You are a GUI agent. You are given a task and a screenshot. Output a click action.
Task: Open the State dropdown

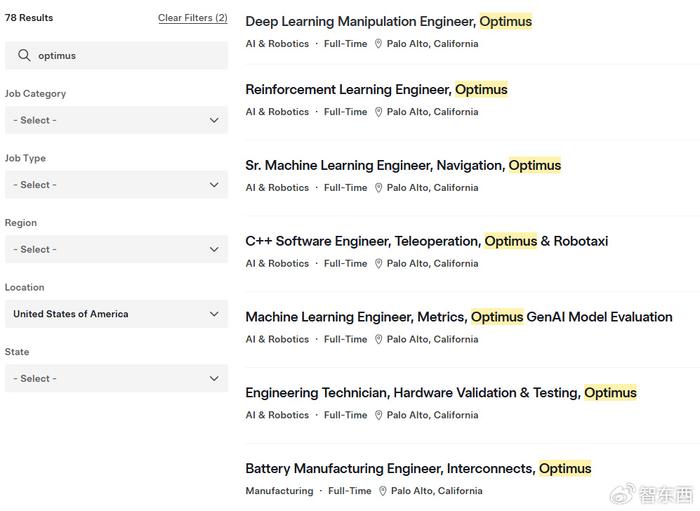(116, 378)
